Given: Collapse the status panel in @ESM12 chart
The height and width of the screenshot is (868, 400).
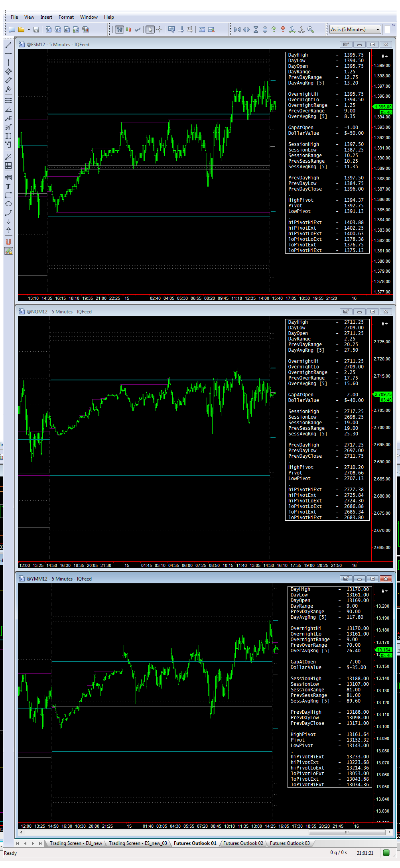Looking at the screenshot, I should pyautogui.click(x=384, y=56).
